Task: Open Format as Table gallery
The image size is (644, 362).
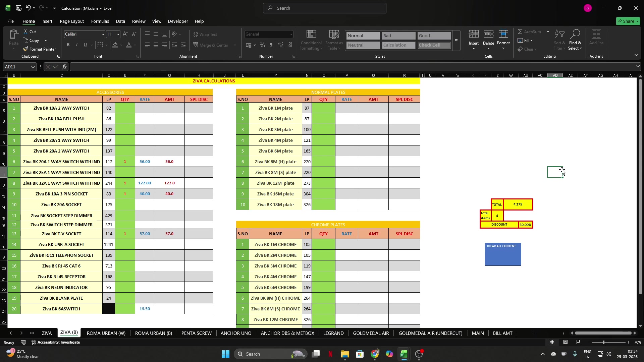Action: click(334, 40)
